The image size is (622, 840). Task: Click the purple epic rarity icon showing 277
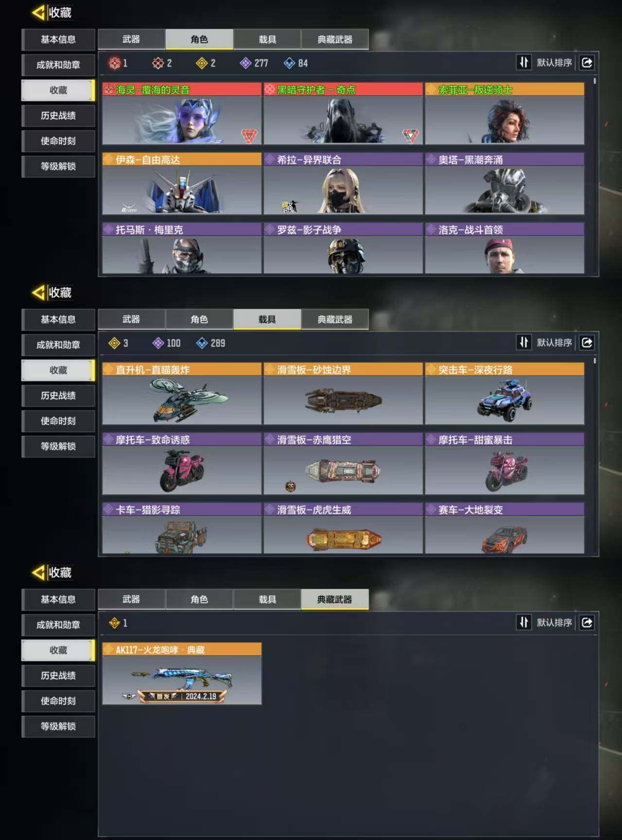(246, 63)
